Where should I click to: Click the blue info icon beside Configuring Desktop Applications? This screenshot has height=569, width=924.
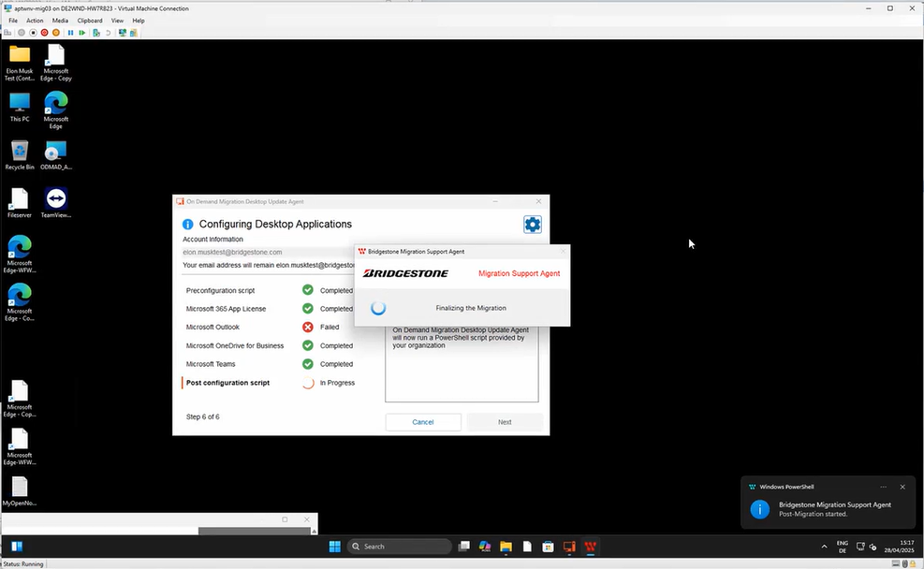[188, 225]
